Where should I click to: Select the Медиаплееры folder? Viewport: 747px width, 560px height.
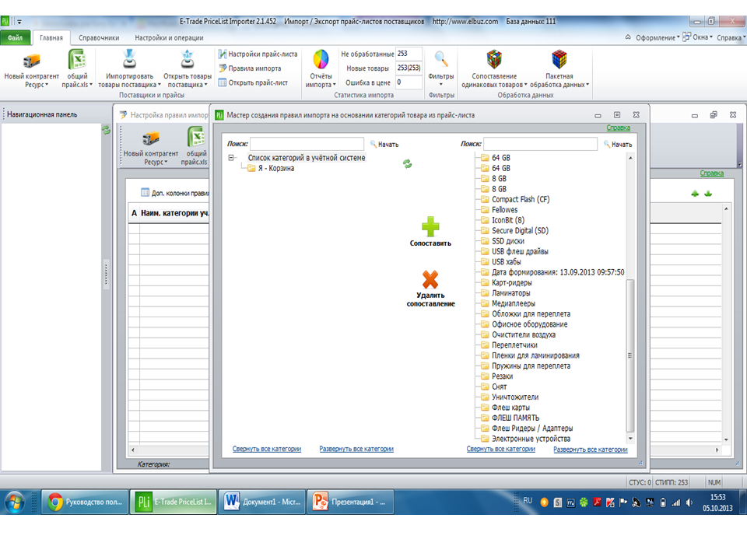[513, 303]
